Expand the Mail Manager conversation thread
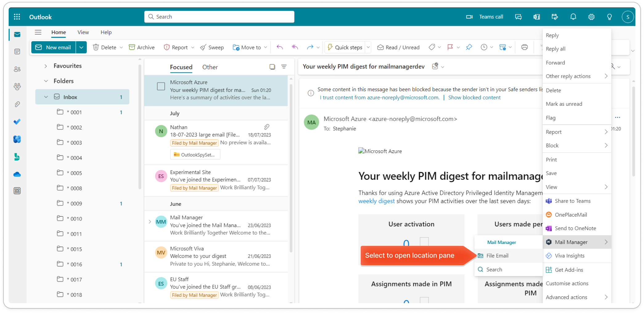The height and width of the screenshot is (313, 644). point(150,222)
